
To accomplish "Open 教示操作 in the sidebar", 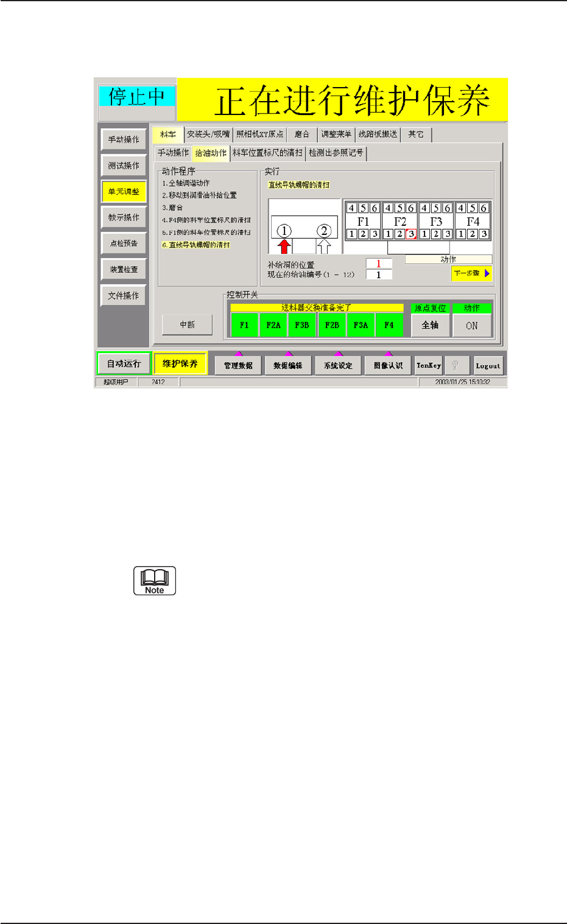I will point(124,217).
